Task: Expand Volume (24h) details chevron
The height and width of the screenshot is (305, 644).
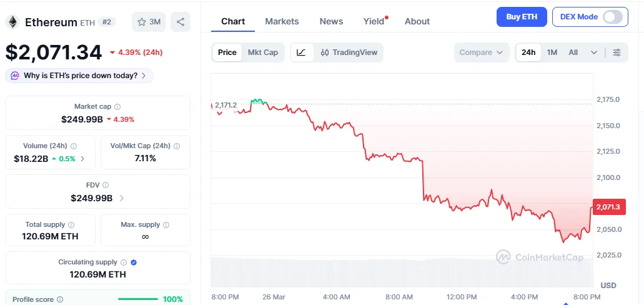Action: pos(82,159)
